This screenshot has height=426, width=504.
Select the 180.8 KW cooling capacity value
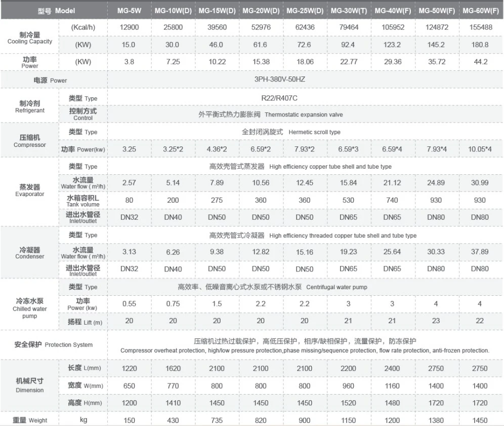[480, 45]
